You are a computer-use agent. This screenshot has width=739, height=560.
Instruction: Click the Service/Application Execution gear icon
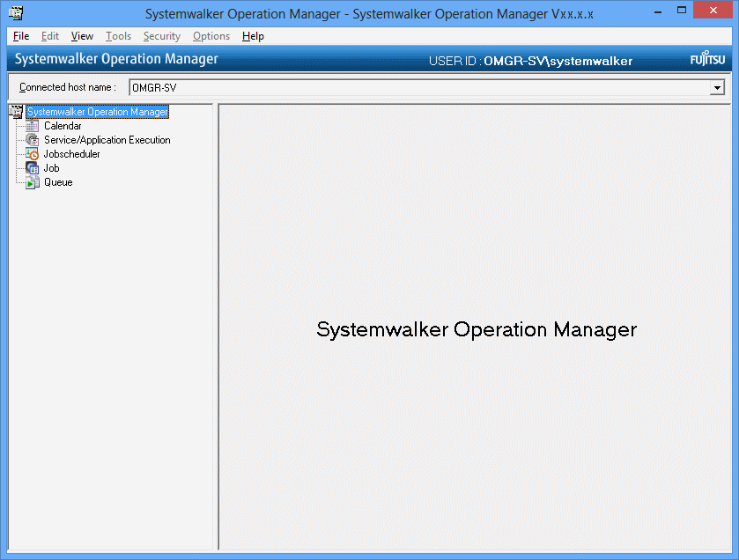point(33,140)
